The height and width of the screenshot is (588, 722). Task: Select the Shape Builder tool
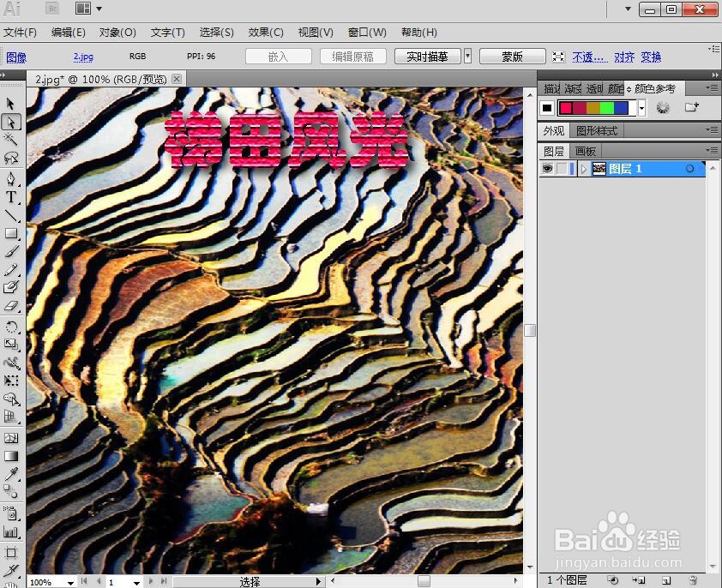11,399
